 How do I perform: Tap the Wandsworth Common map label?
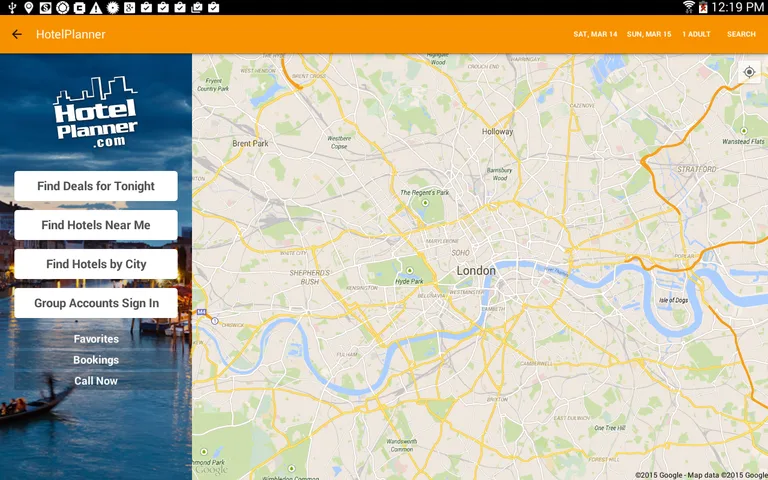tap(402, 445)
